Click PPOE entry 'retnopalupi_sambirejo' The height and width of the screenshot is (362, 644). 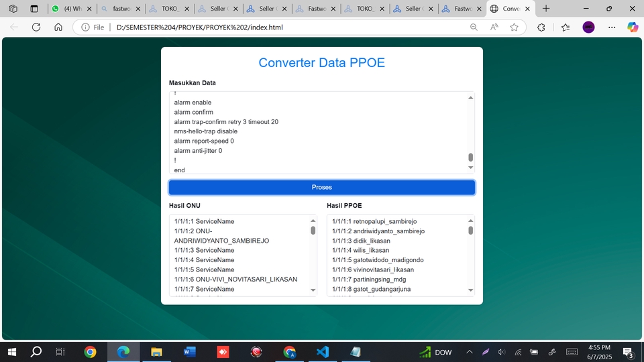(x=385, y=222)
